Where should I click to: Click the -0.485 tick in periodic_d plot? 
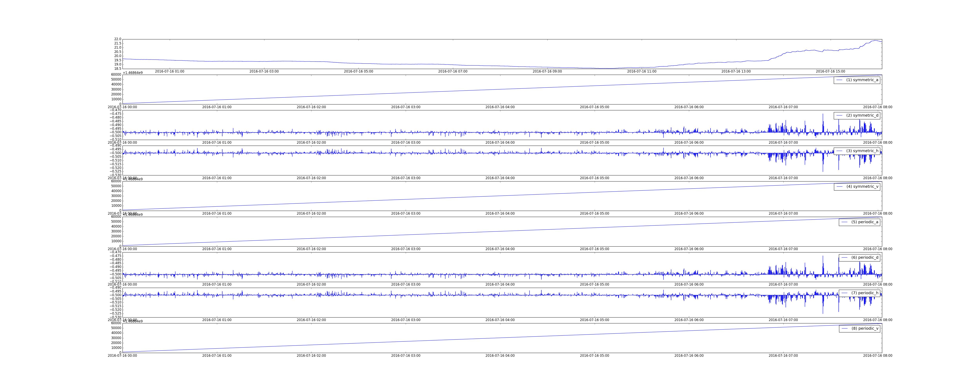pyautogui.click(x=116, y=263)
